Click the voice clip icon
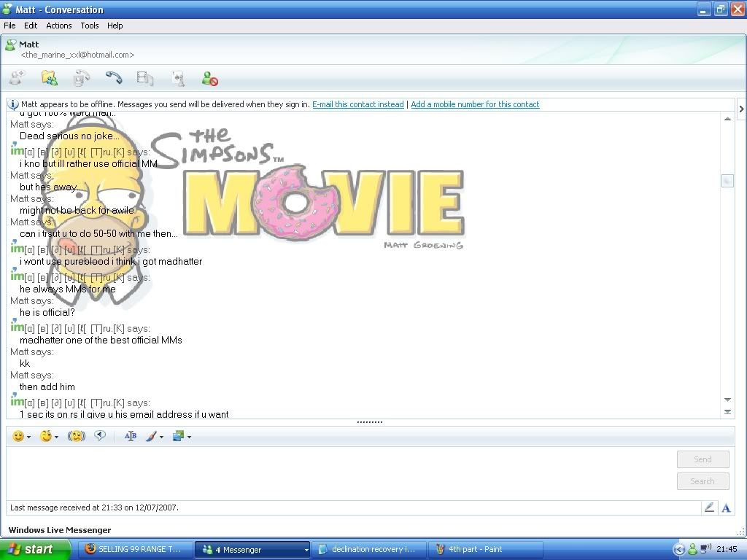Image resolution: width=747 pixels, height=560 pixels. [x=100, y=436]
